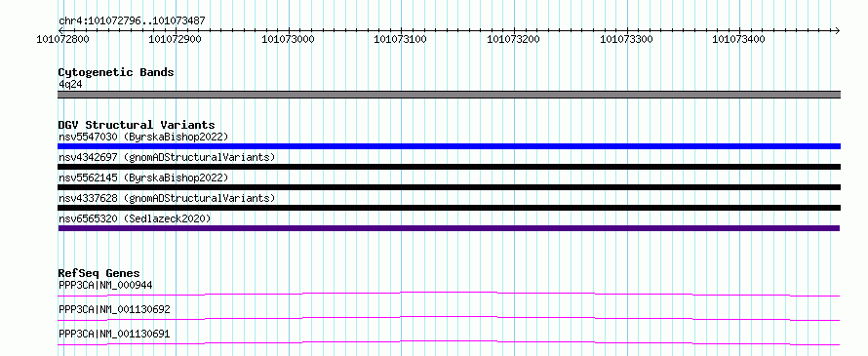
Task: Open the RefSeq Genes track title
Action: pos(99,273)
